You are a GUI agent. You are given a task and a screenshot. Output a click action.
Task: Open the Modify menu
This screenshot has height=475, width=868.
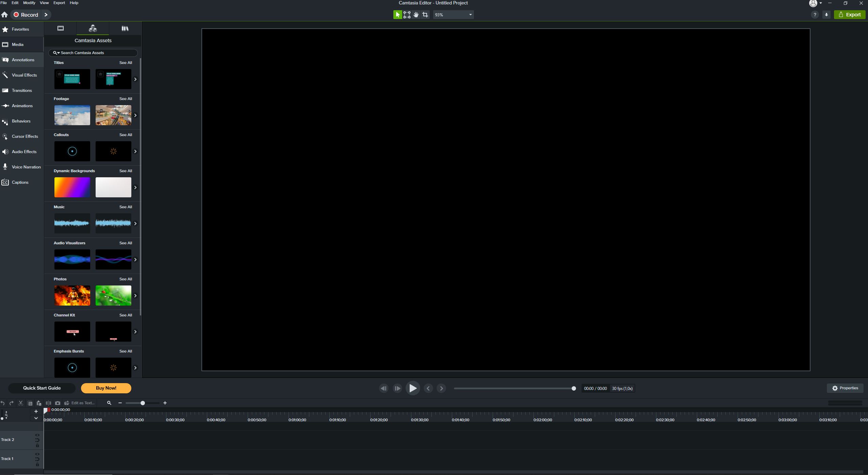point(29,3)
